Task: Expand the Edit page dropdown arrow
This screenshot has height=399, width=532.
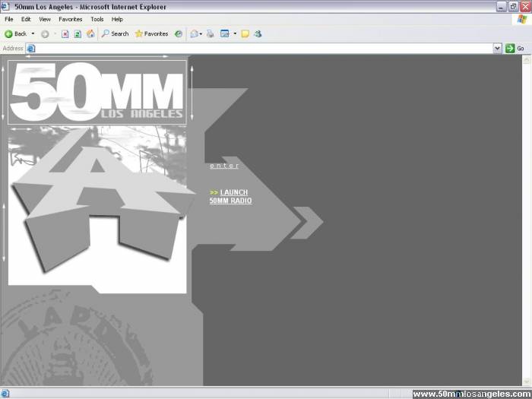Action: [235, 33]
